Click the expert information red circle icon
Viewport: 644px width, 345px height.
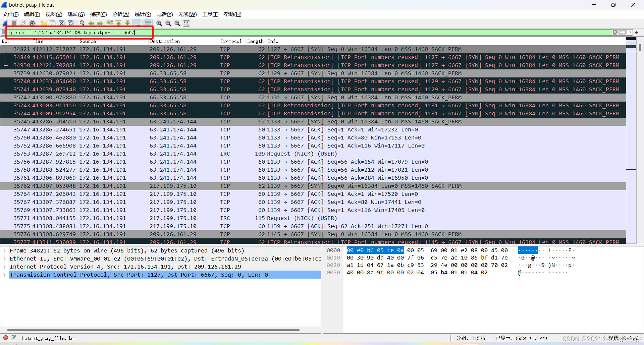point(6,338)
